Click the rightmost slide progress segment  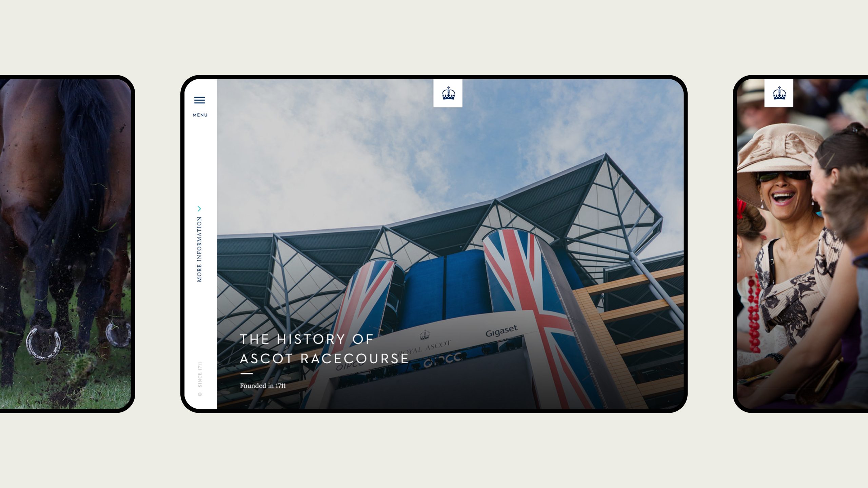(x=858, y=388)
